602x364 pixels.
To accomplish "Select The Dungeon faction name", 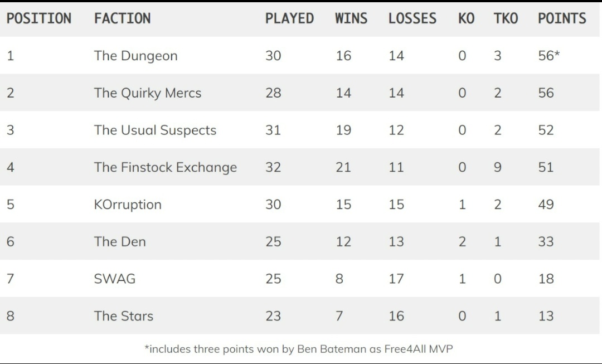I will click(x=135, y=56).
